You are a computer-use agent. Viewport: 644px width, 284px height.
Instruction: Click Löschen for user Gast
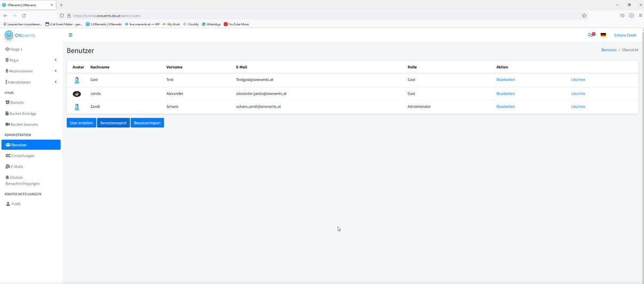pyautogui.click(x=578, y=79)
